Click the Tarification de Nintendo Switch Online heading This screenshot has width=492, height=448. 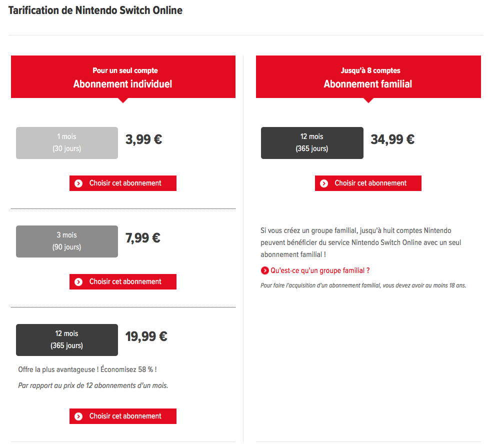(95, 10)
